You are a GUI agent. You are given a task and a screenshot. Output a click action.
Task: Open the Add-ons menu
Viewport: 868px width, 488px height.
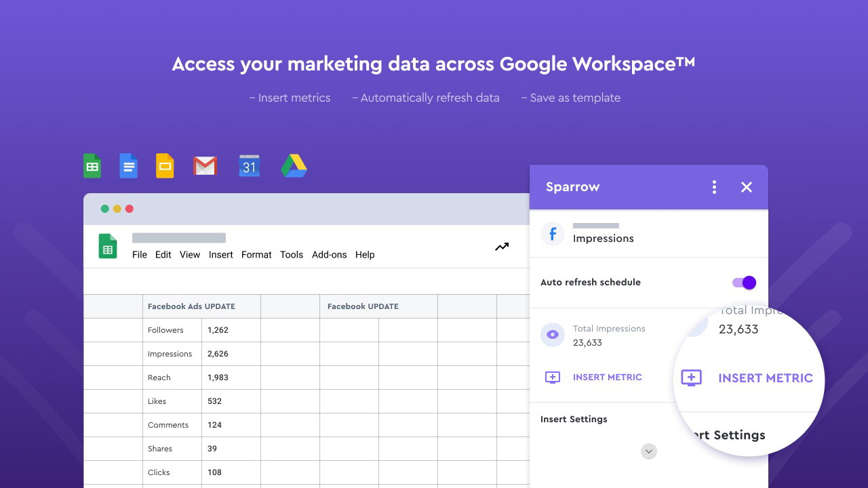pyautogui.click(x=329, y=255)
